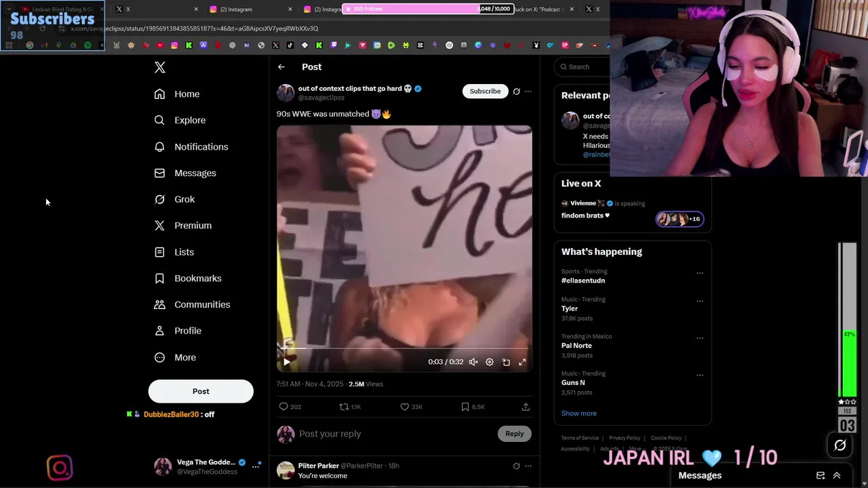
Task: Open the TikTok bookmark in the bookmarks bar
Action: coord(290,45)
